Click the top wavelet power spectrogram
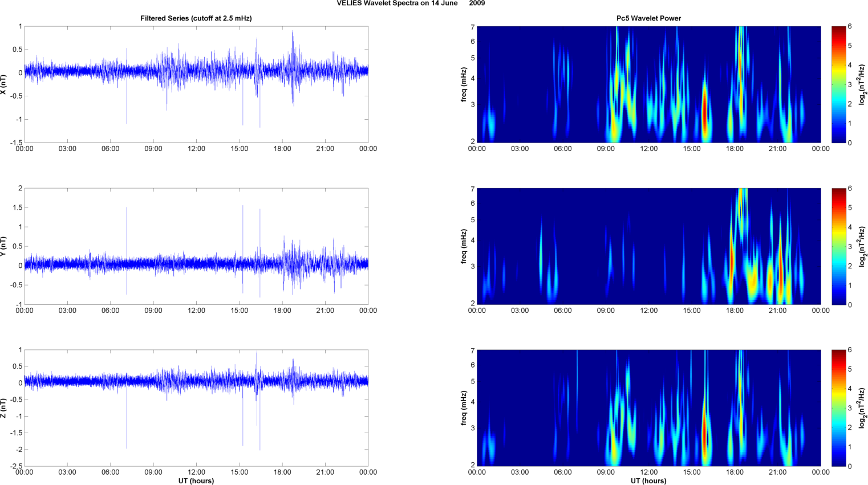Image resolution: width=868 pixels, height=485 pixels. 648,84
